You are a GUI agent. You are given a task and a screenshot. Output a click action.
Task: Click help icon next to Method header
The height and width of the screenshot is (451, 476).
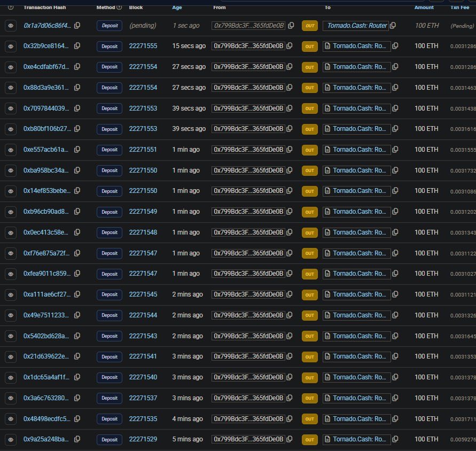click(x=119, y=7)
